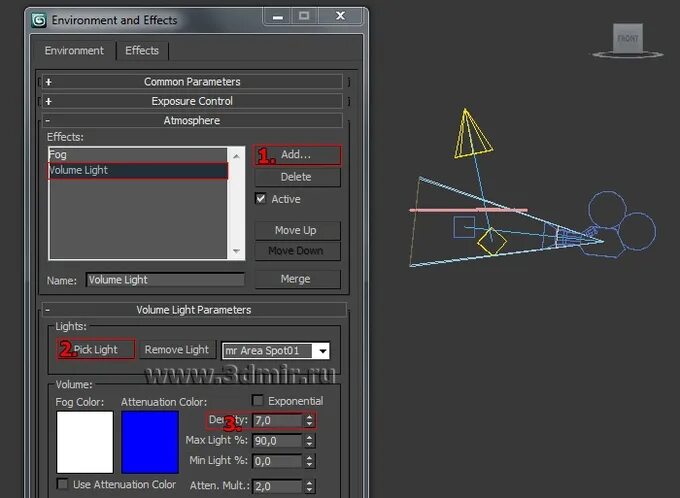Image resolution: width=680 pixels, height=498 pixels.
Task: Click the Density value field
Action: tap(277, 420)
